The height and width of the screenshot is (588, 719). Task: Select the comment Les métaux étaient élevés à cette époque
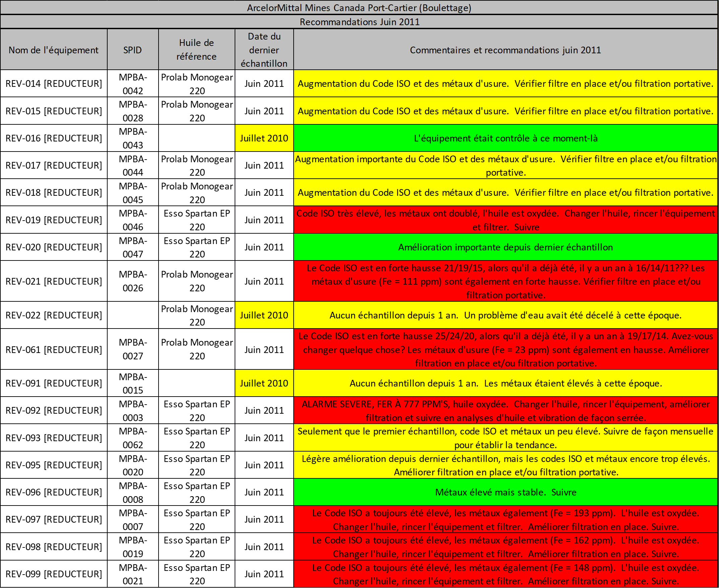505,383
